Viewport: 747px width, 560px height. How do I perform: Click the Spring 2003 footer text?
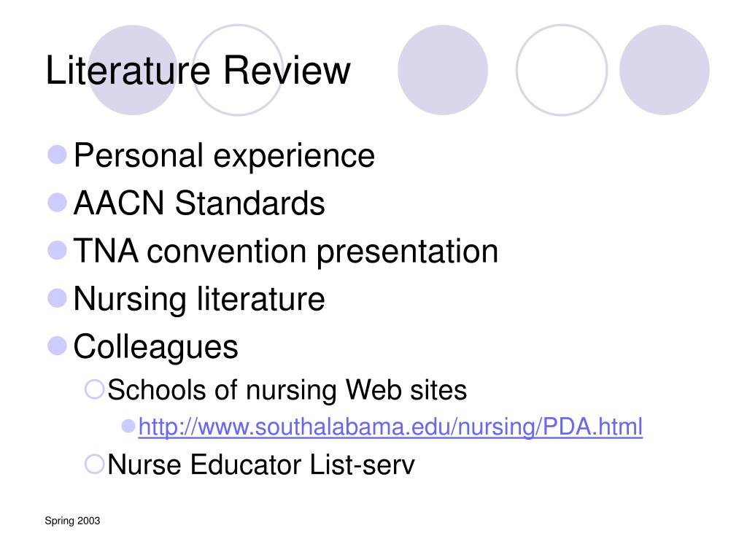pyautogui.click(x=72, y=521)
